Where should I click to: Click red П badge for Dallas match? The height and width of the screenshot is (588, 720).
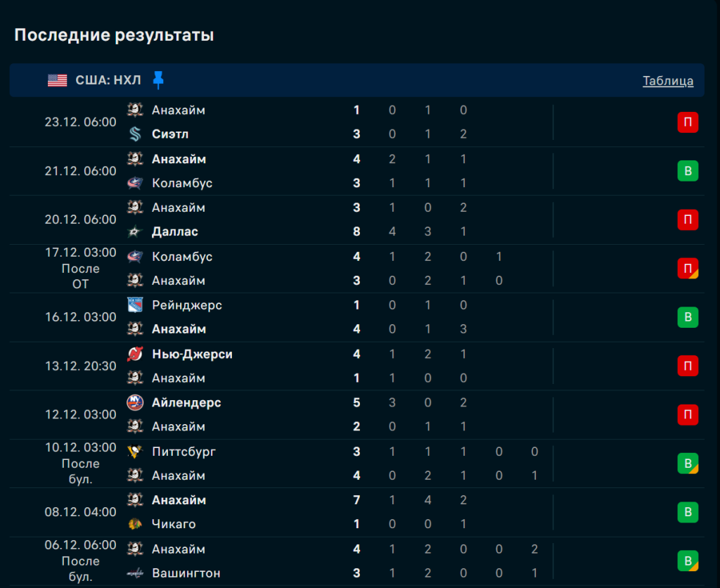(x=687, y=219)
